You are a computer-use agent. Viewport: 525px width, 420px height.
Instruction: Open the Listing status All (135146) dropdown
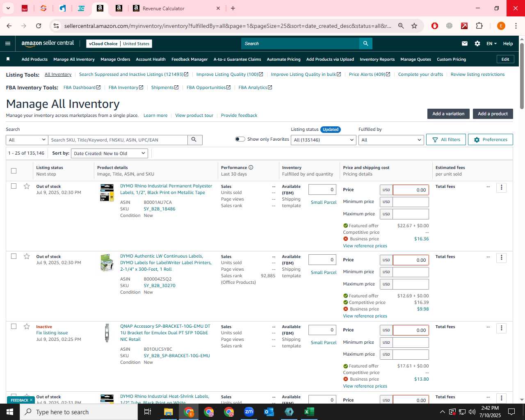click(x=324, y=140)
